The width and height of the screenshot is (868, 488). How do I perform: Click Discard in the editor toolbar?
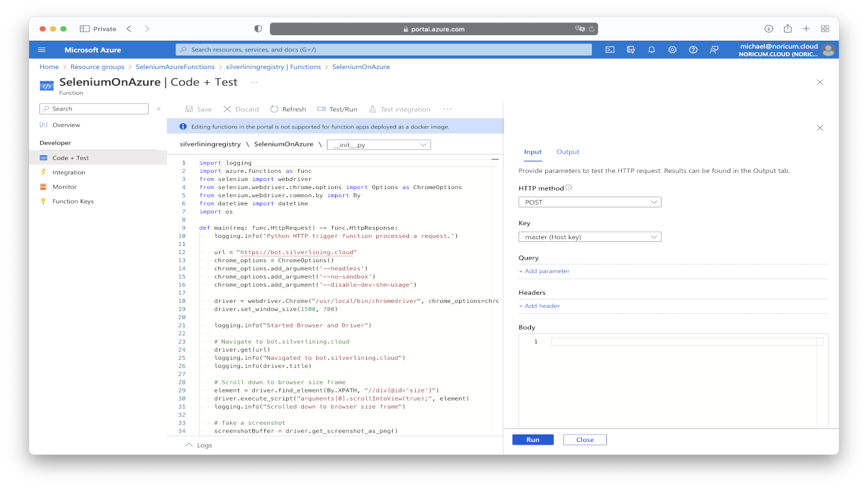tap(241, 109)
